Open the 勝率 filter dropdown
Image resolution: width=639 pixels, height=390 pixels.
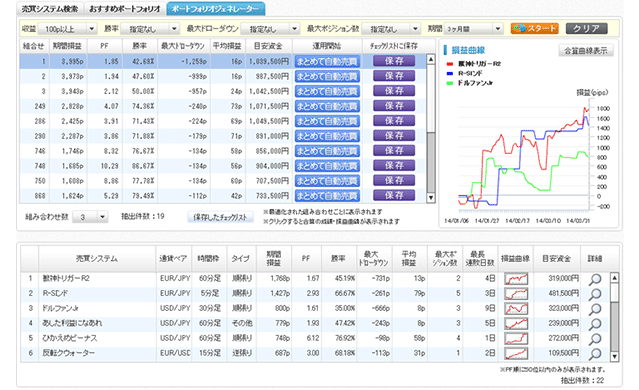pos(150,29)
